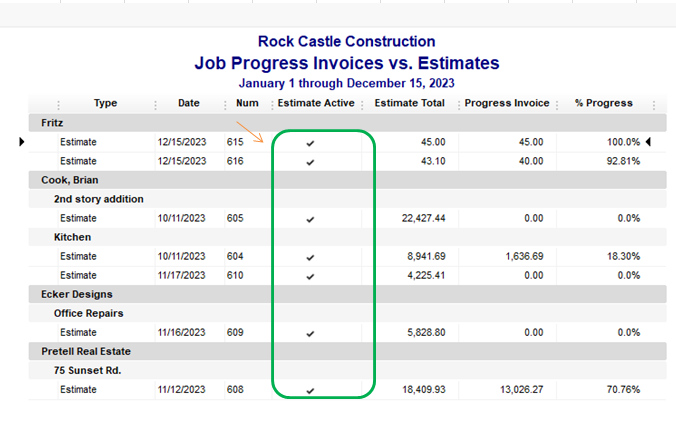
Task: Click the active checkmark for estimate 616
Action: 310,162
